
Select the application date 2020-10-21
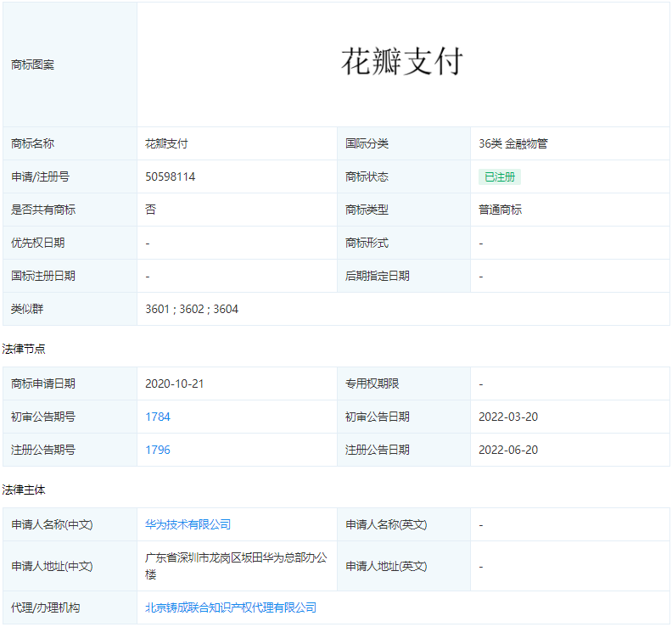(x=175, y=383)
